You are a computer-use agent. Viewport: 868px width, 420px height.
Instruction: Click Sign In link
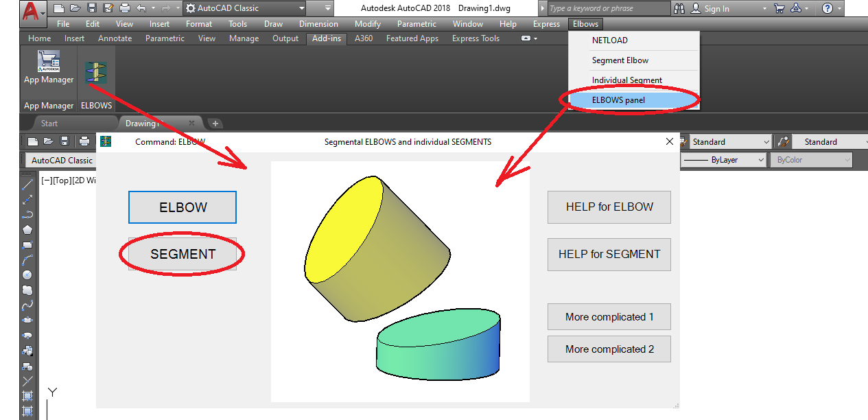click(x=716, y=9)
